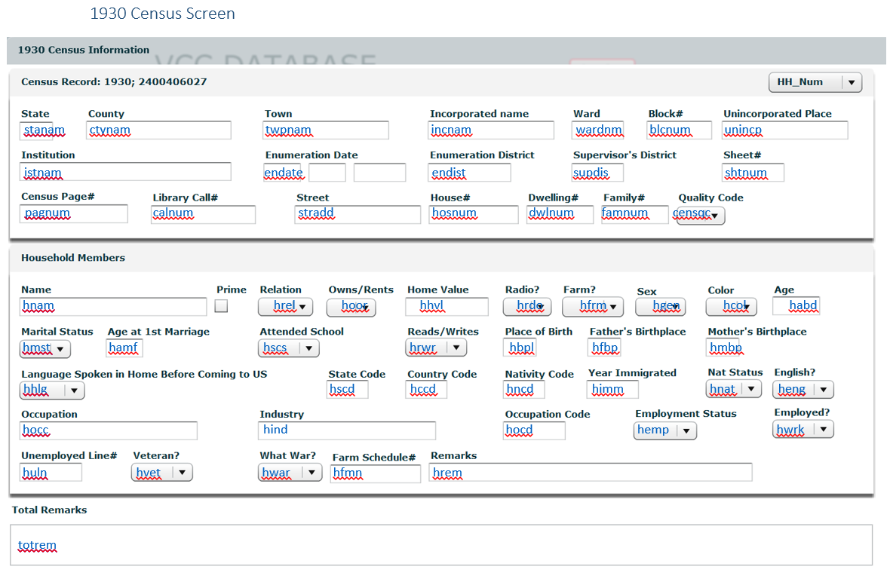Click the household member Name field
This screenshot has height=588, width=890.
coord(113,306)
